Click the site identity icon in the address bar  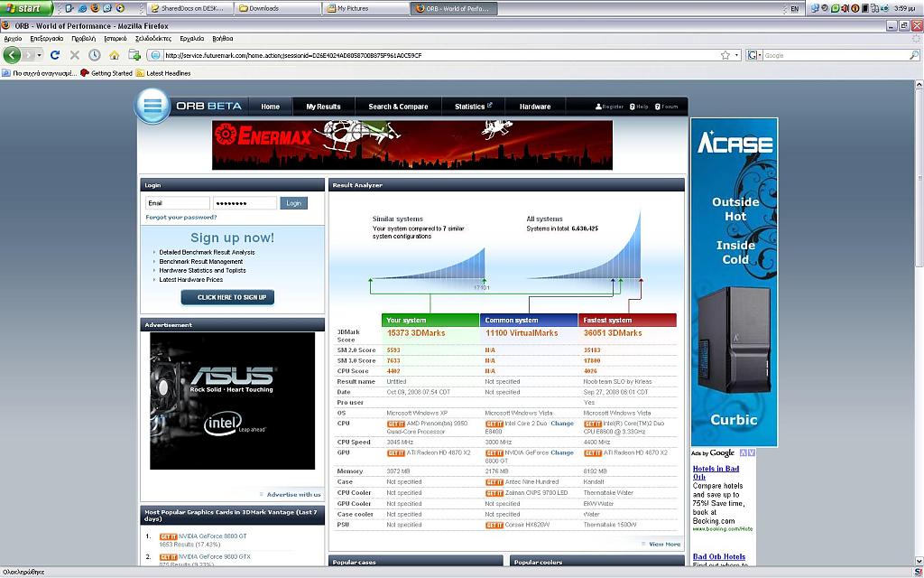click(x=155, y=55)
